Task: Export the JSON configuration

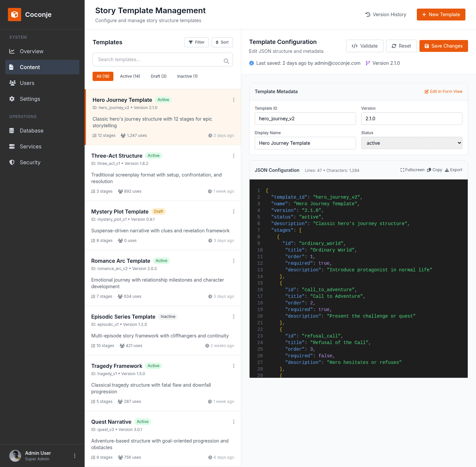Action: 454,170
